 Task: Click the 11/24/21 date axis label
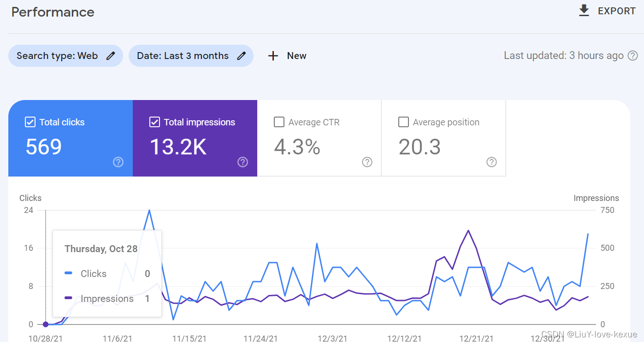coord(261,338)
